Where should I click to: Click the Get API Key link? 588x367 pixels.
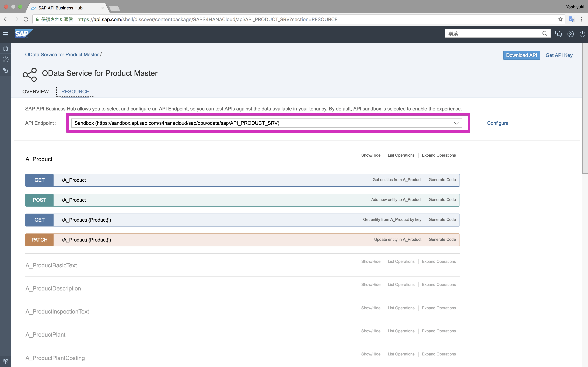559,55
